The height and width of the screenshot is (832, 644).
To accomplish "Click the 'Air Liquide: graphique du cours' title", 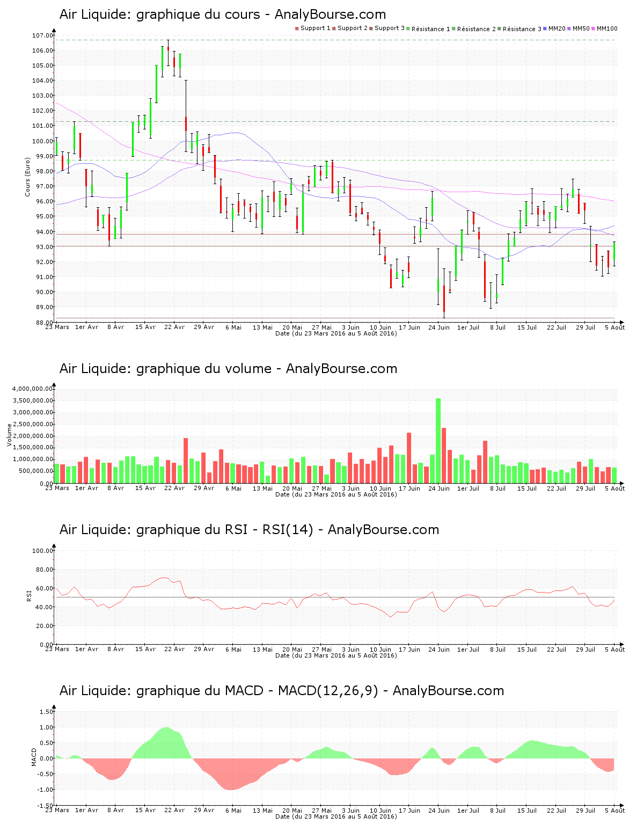I will (160, 14).
